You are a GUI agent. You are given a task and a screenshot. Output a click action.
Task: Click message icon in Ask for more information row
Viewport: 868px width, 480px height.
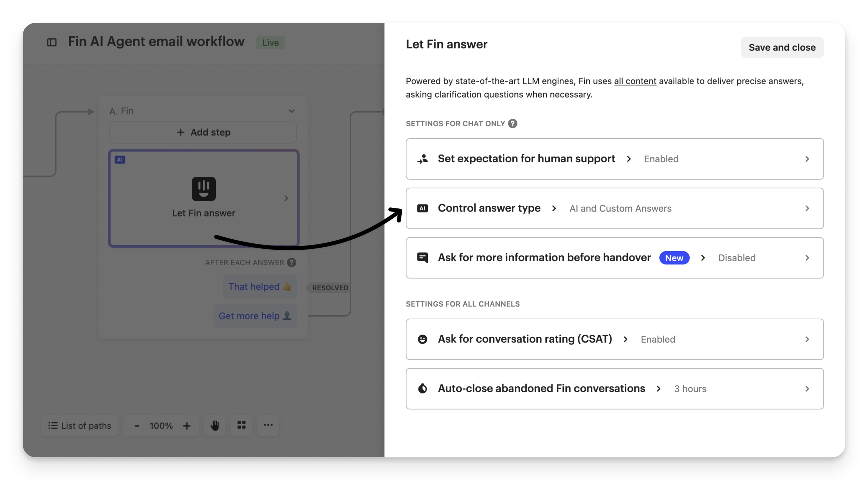pos(422,258)
